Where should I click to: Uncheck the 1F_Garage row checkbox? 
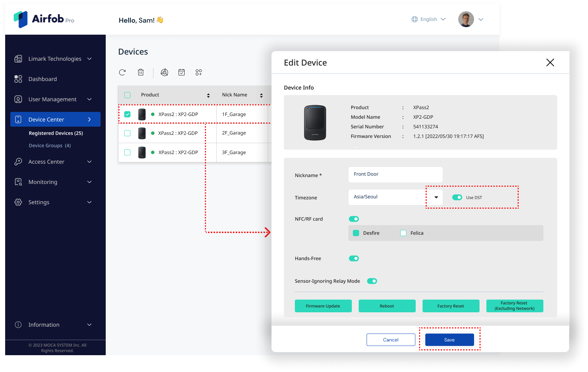coord(127,114)
